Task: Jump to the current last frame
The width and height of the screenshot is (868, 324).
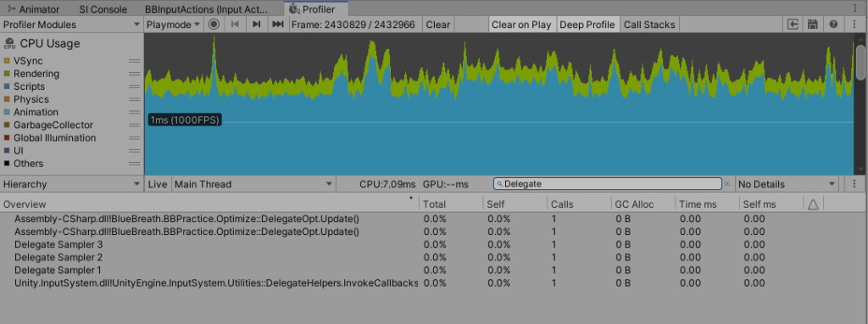Action: pos(278,25)
